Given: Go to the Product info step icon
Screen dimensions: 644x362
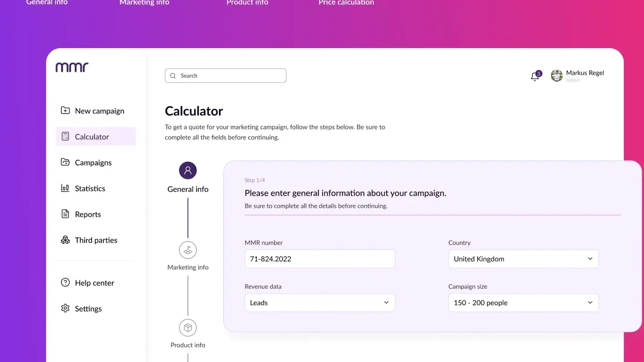Looking at the screenshot, I should point(188,328).
